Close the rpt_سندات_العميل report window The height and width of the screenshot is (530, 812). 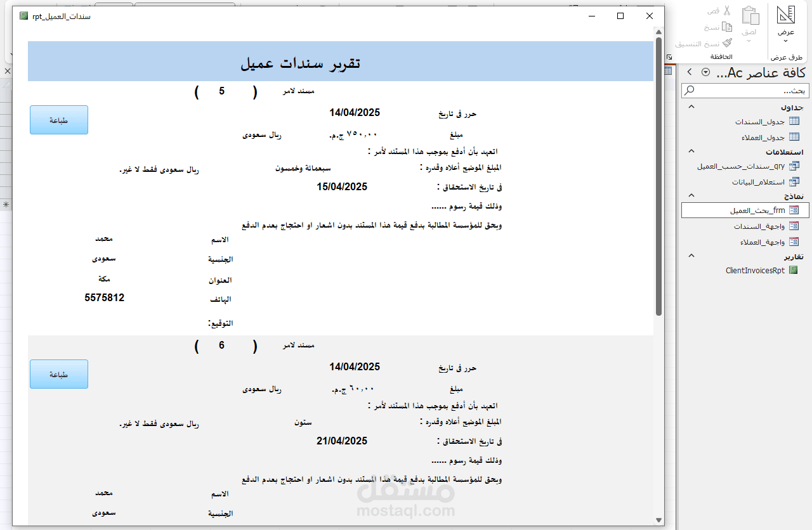pyautogui.click(x=650, y=16)
